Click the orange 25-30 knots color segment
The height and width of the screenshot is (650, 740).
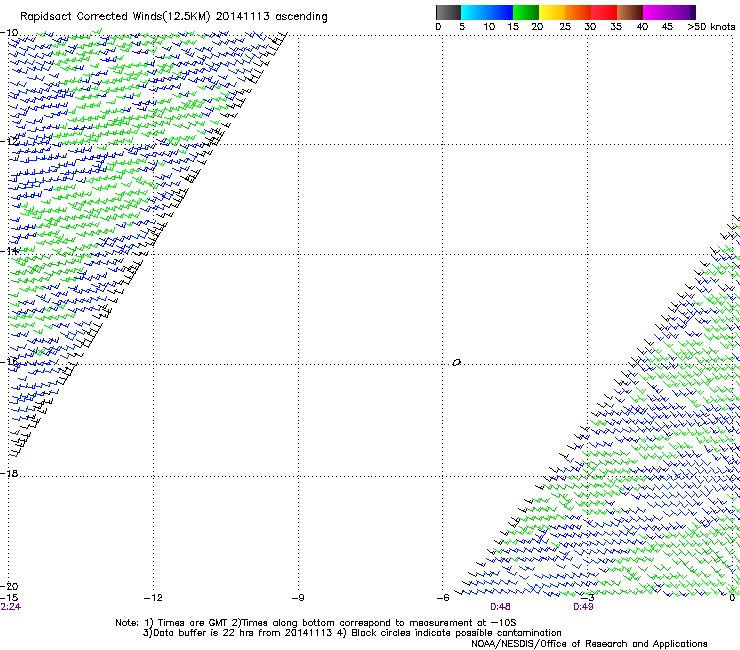pos(578,12)
